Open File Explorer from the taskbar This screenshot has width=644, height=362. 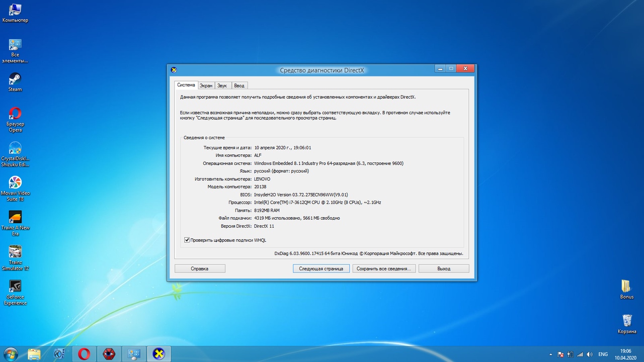click(x=34, y=353)
